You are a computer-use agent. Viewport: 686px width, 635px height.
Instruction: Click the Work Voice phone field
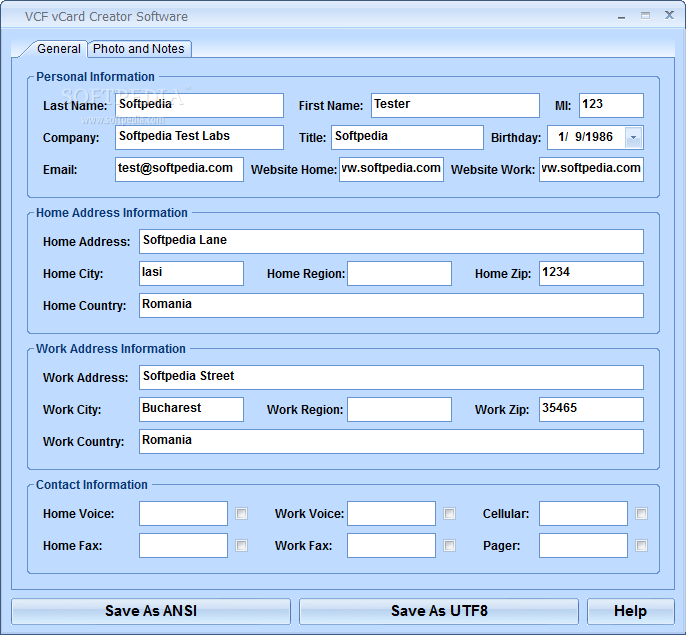coord(391,513)
